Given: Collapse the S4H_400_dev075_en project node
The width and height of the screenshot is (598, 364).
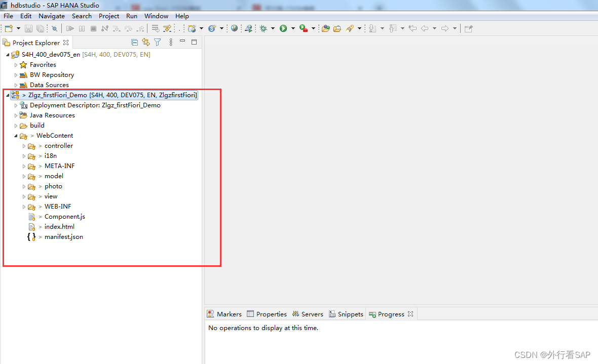Looking at the screenshot, I should click(x=8, y=55).
